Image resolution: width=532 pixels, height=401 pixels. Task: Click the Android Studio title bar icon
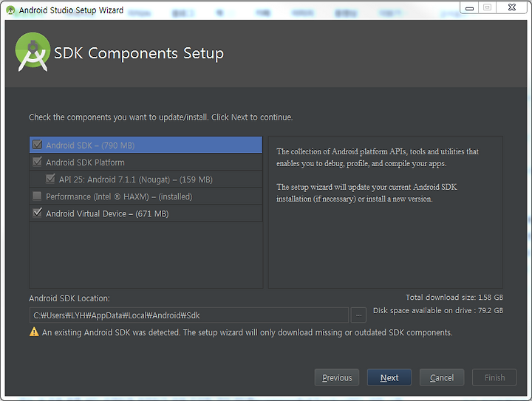pos(10,10)
